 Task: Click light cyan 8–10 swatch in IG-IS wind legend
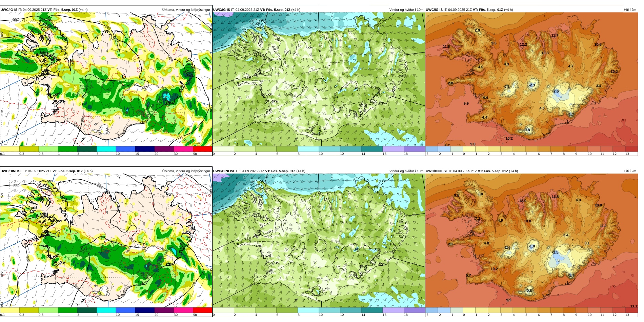[x=308, y=149]
